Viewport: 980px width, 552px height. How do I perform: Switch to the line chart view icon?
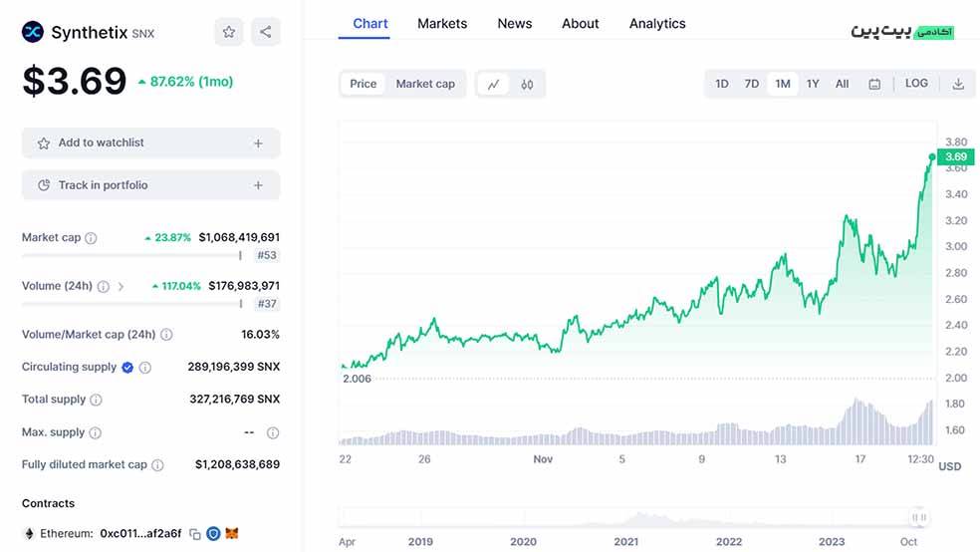click(x=493, y=85)
